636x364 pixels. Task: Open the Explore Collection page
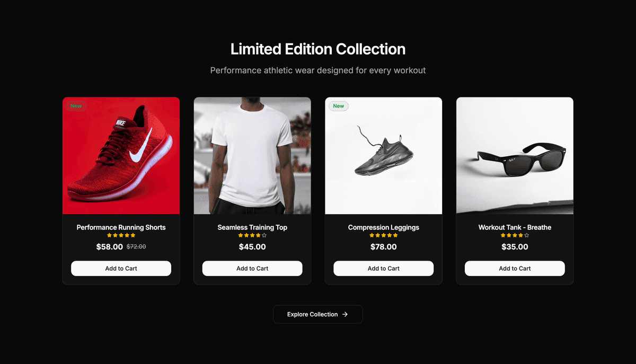click(x=318, y=314)
